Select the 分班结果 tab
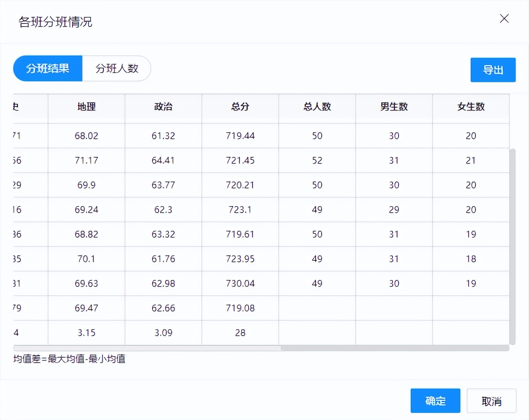Viewport: 529px width, 420px height. click(47, 68)
